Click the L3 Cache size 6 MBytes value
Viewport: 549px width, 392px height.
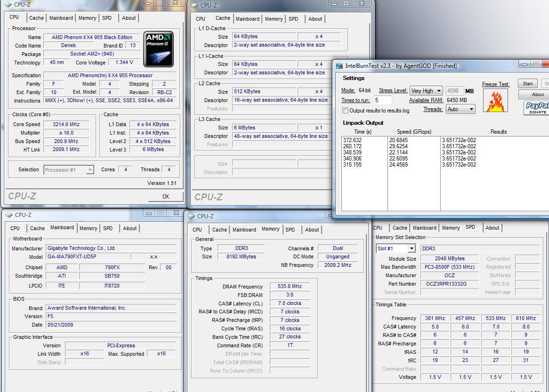coord(264,128)
